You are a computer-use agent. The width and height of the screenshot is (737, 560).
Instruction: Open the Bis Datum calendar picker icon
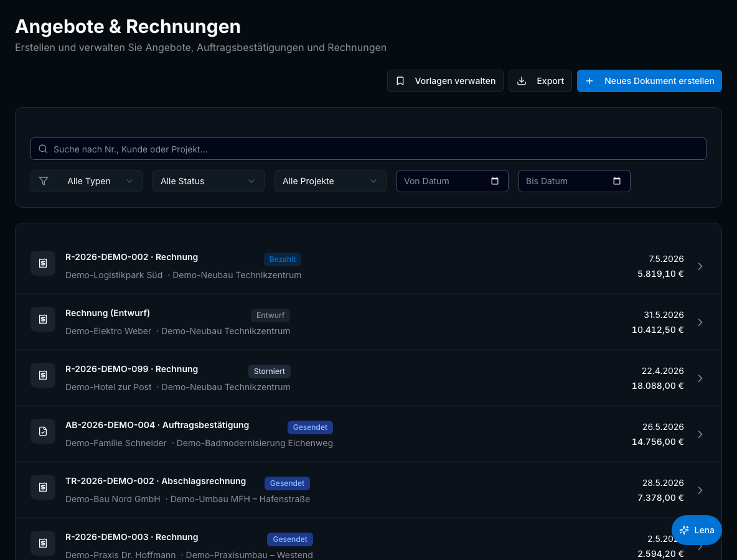617,181
